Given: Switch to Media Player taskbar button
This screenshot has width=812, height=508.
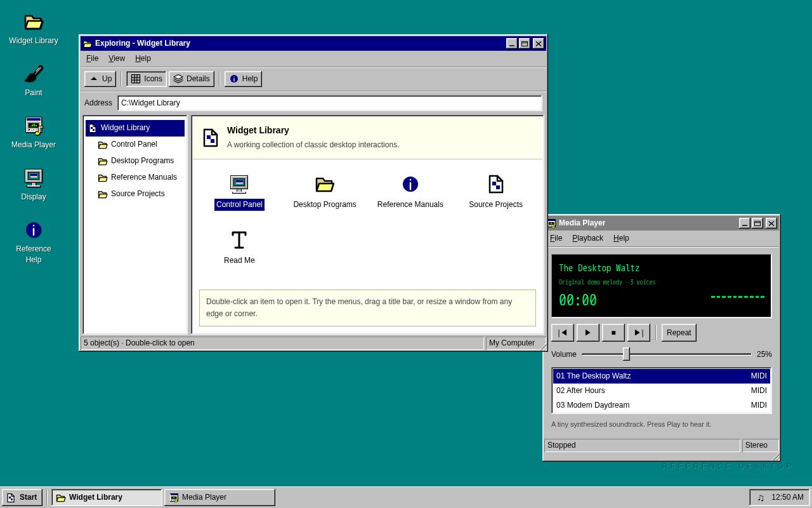Looking at the screenshot, I should (219, 497).
